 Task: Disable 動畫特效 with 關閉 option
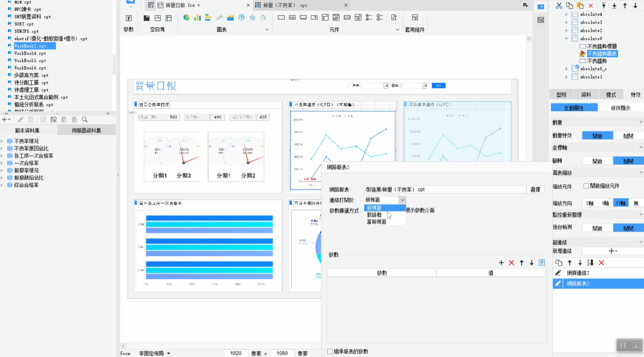(x=628, y=136)
